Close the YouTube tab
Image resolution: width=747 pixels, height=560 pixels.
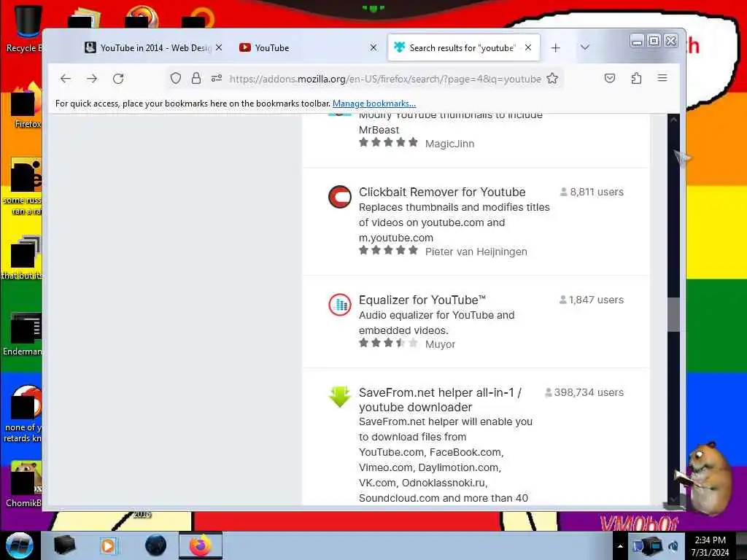pos(373,47)
